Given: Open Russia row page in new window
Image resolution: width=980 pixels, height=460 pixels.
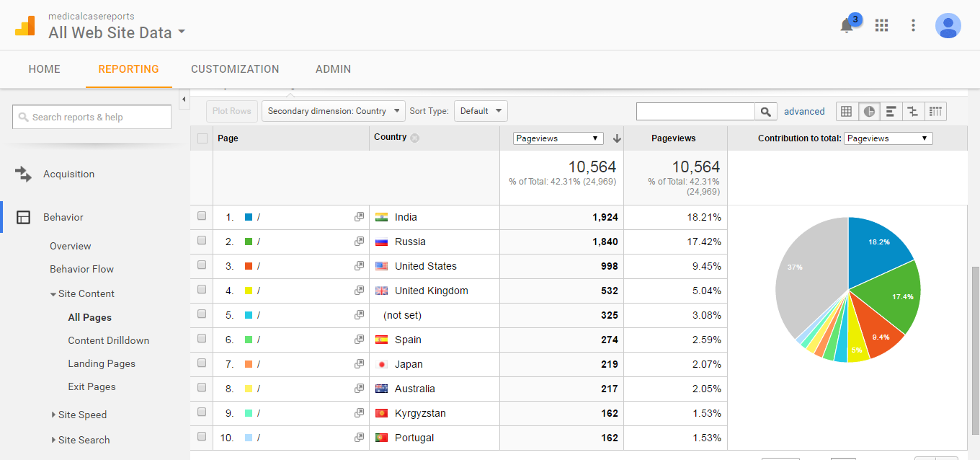Looking at the screenshot, I should click(x=359, y=242).
